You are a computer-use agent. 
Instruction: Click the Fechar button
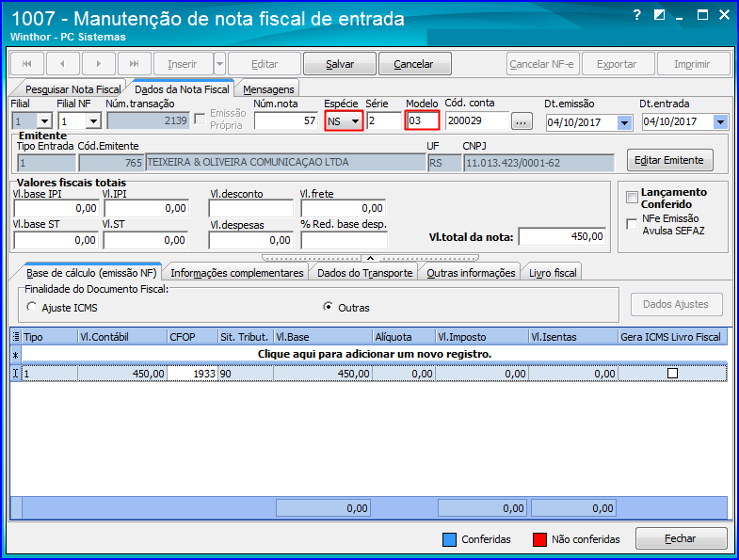(681, 538)
